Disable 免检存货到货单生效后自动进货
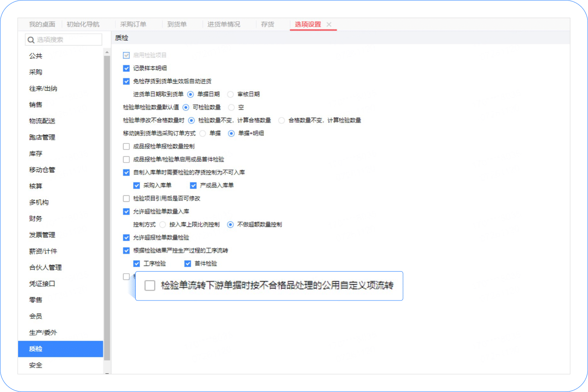The image size is (588, 392). [126, 81]
